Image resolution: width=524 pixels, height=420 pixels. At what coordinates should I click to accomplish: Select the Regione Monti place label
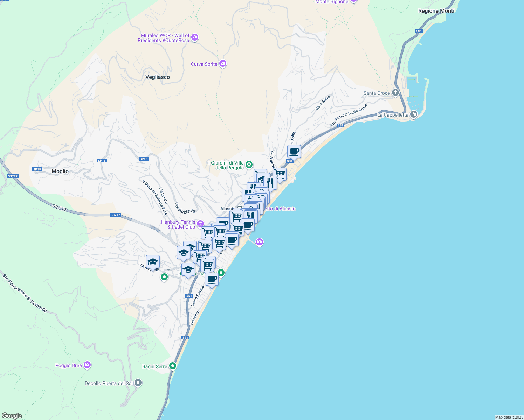[x=436, y=11]
